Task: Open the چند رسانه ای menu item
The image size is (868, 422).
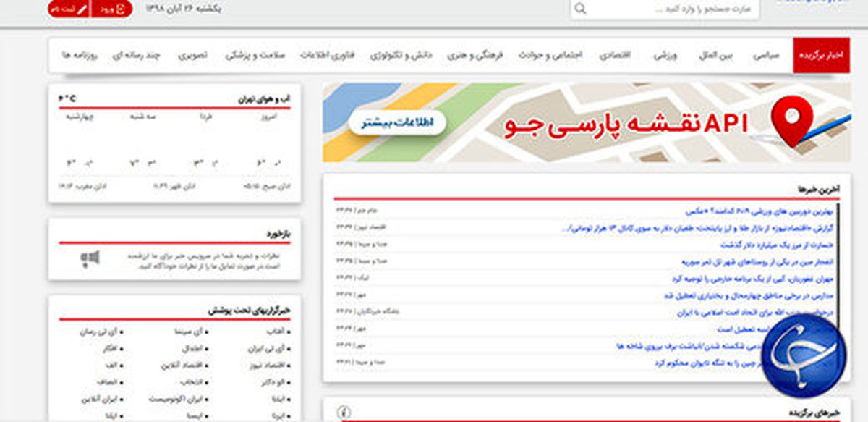Action: tap(135, 55)
